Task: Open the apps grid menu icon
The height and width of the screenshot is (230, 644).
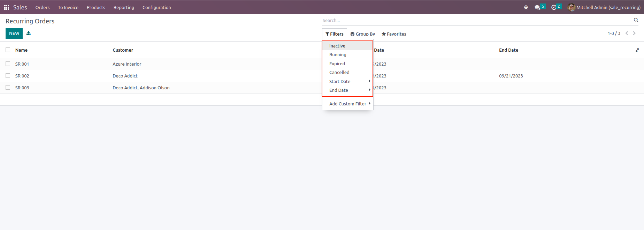Action: [6, 7]
